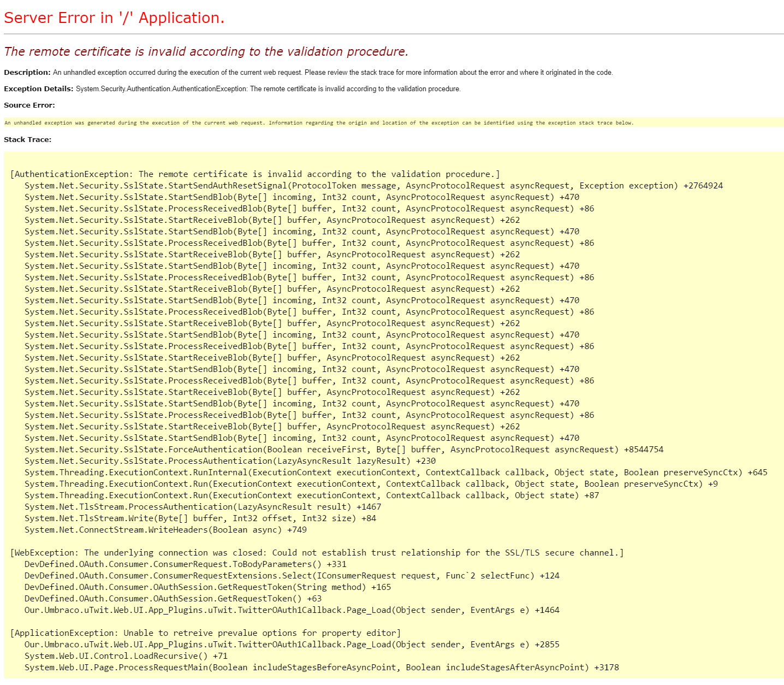Click the unhandled exception source error box
This screenshot has height=685, width=784.
point(319,123)
